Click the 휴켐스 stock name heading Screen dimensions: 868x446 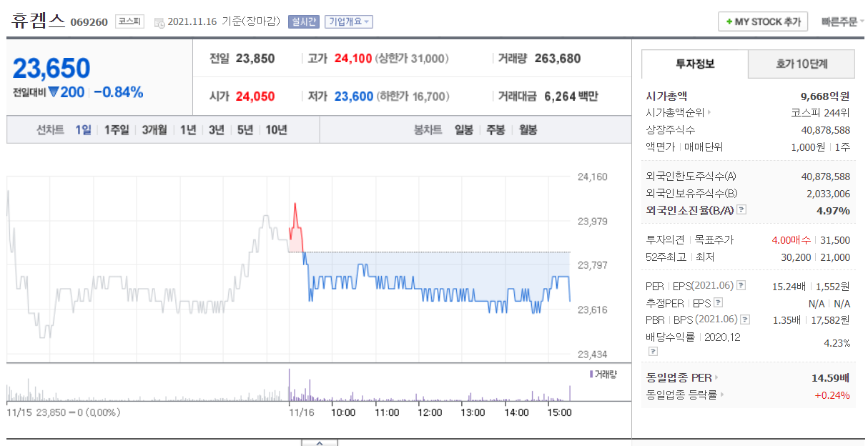(39, 20)
